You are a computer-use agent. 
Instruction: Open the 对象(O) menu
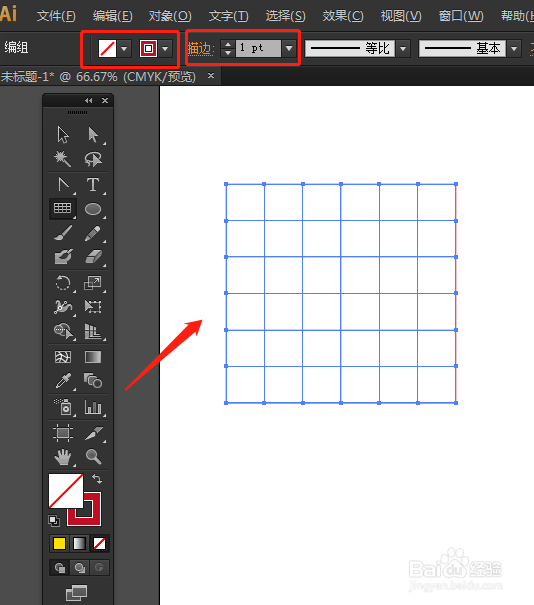pyautogui.click(x=170, y=16)
